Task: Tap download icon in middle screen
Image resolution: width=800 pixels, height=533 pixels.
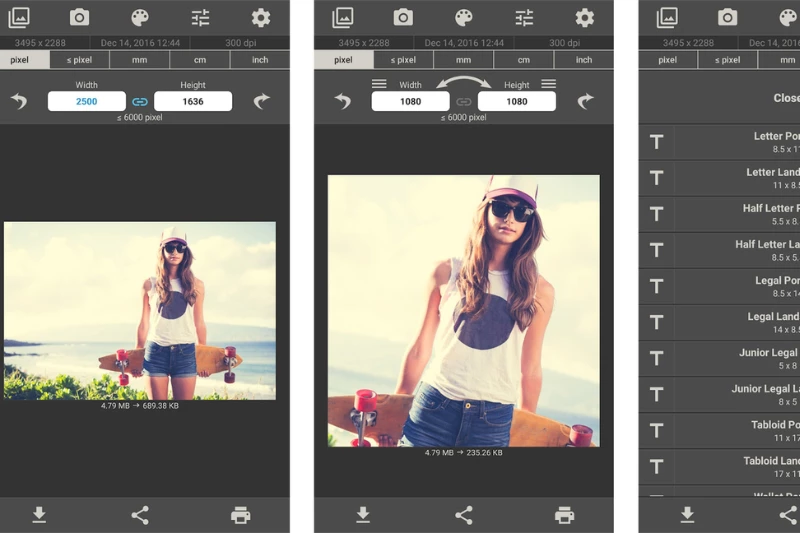Action: pyautogui.click(x=363, y=515)
